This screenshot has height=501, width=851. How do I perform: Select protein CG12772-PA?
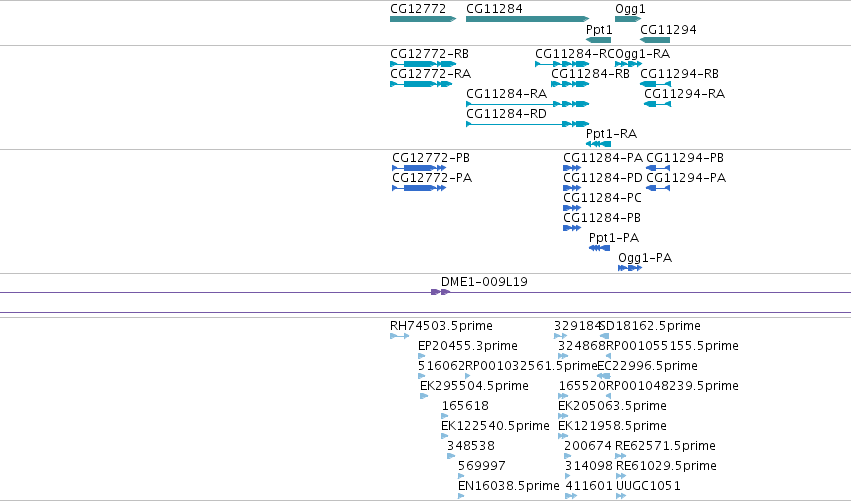point(419,188)
